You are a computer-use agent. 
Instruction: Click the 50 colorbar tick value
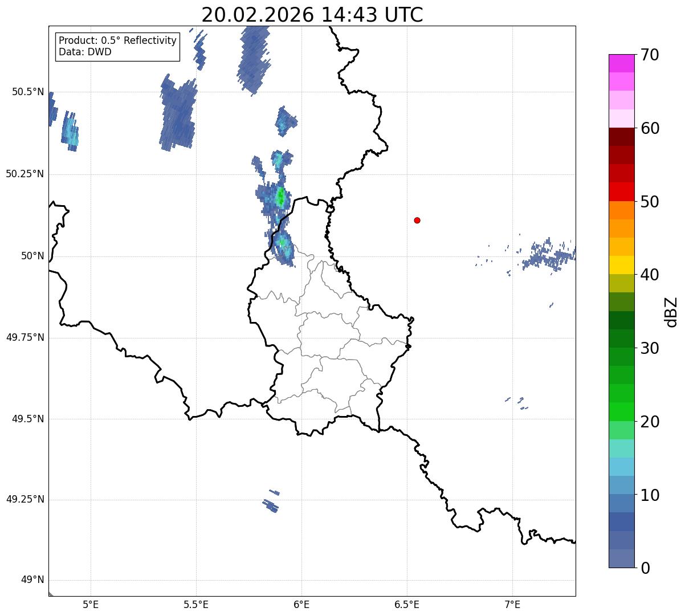point(649,202)
